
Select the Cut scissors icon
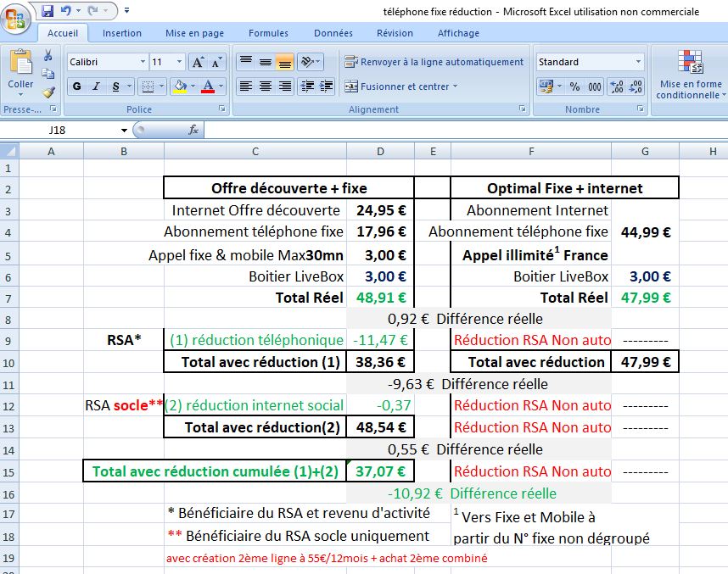coord(48,56)
